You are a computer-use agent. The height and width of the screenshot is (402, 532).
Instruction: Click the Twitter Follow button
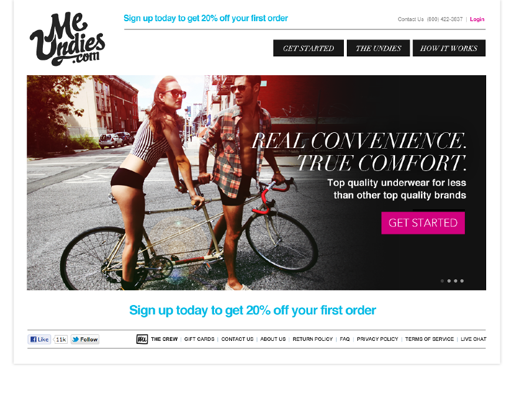tap(85, 339)
